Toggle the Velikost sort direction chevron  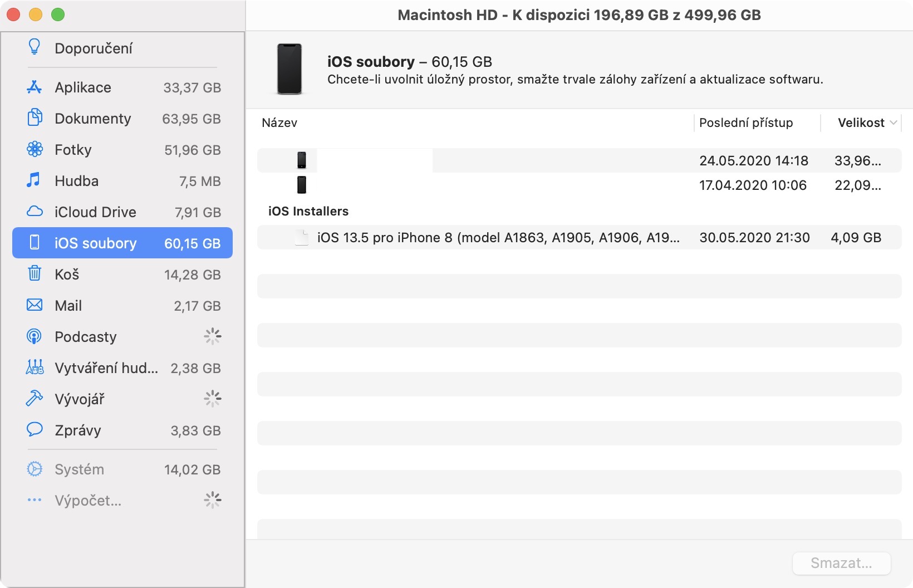894,122
